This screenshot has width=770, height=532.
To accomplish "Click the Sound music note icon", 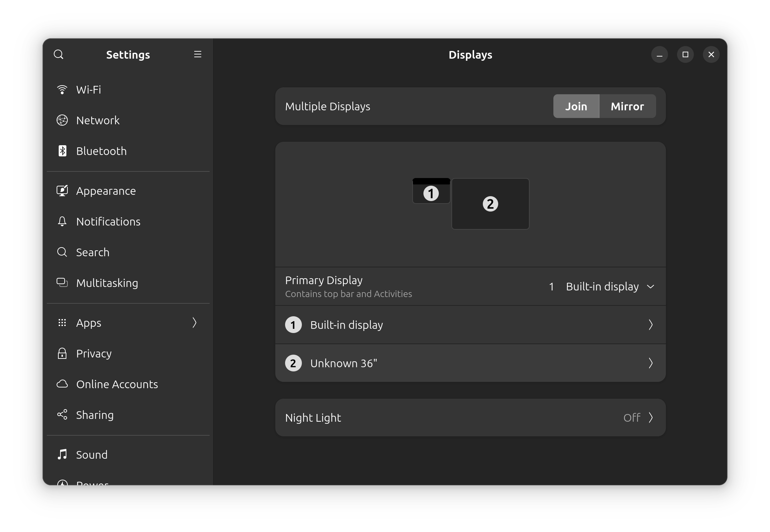I will 62,455.
